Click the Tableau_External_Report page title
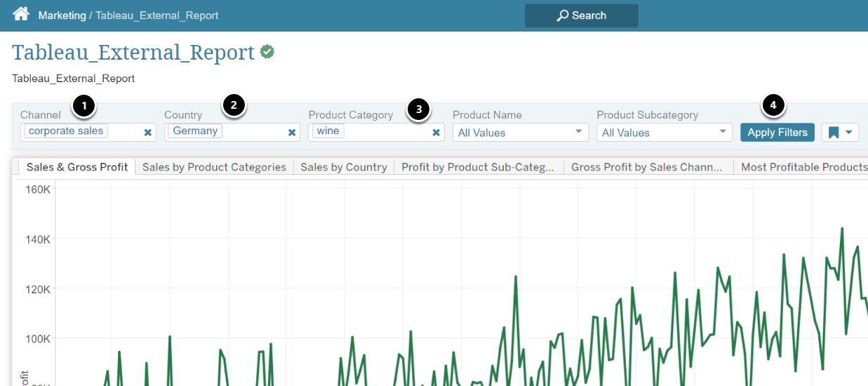Image resolution: width=868 pixels, height=386 pixels. (x=133, y=53)
